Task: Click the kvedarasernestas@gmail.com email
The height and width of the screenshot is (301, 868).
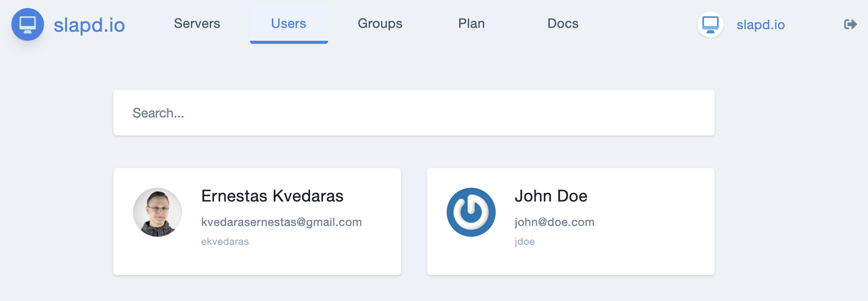Action: coord(281,222)
